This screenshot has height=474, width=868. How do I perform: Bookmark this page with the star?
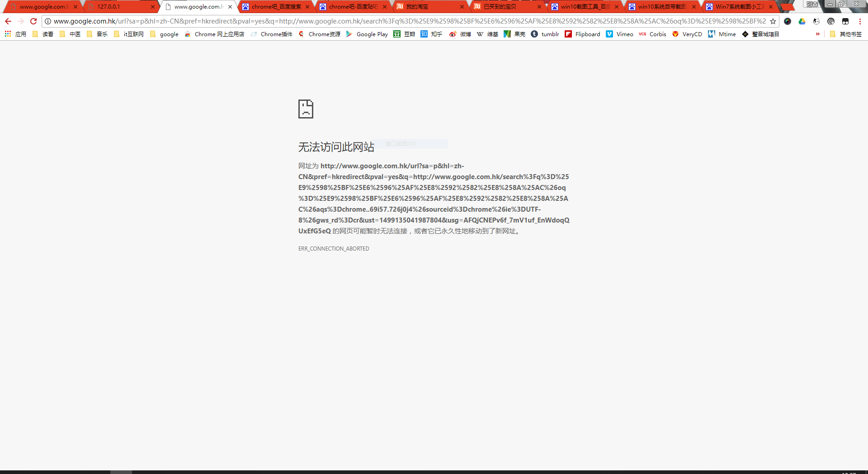(x=773, y=21)
